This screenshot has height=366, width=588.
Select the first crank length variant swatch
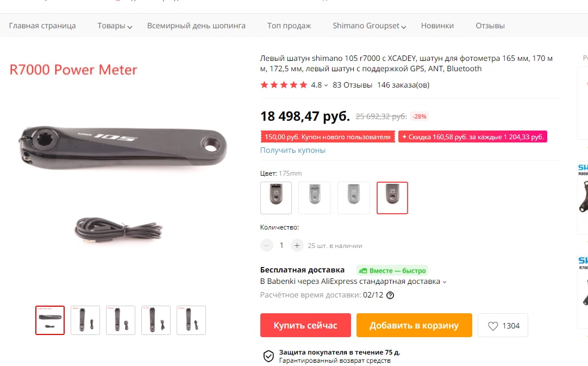click(276, 198)
